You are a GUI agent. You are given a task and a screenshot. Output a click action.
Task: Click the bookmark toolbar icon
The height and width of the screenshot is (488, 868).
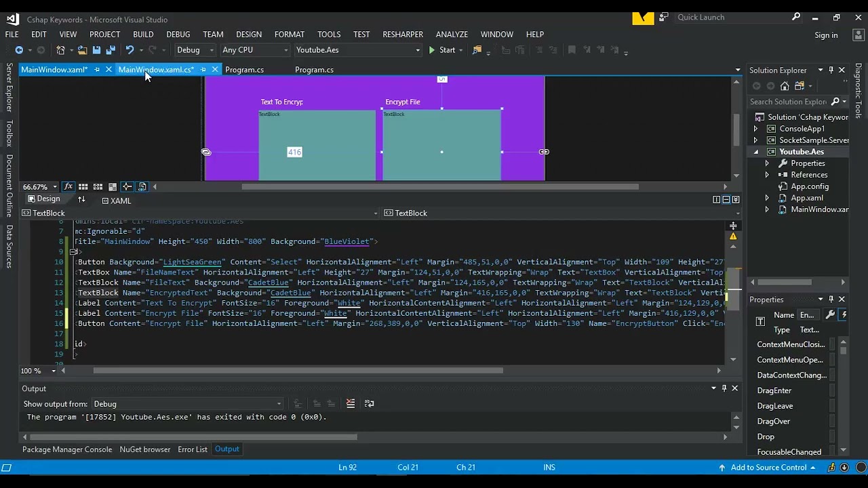[572, 50]
